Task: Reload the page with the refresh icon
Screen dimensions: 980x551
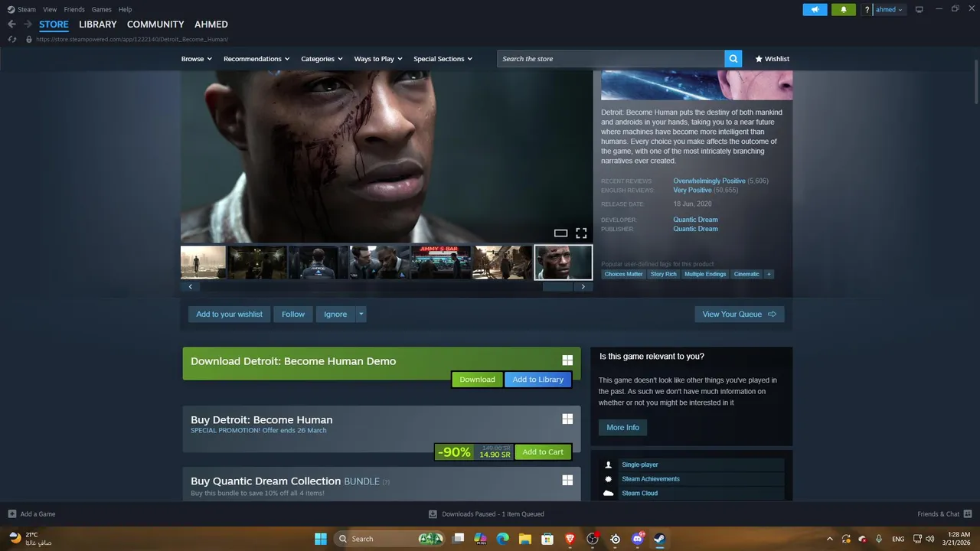Action: pos(12,39)
